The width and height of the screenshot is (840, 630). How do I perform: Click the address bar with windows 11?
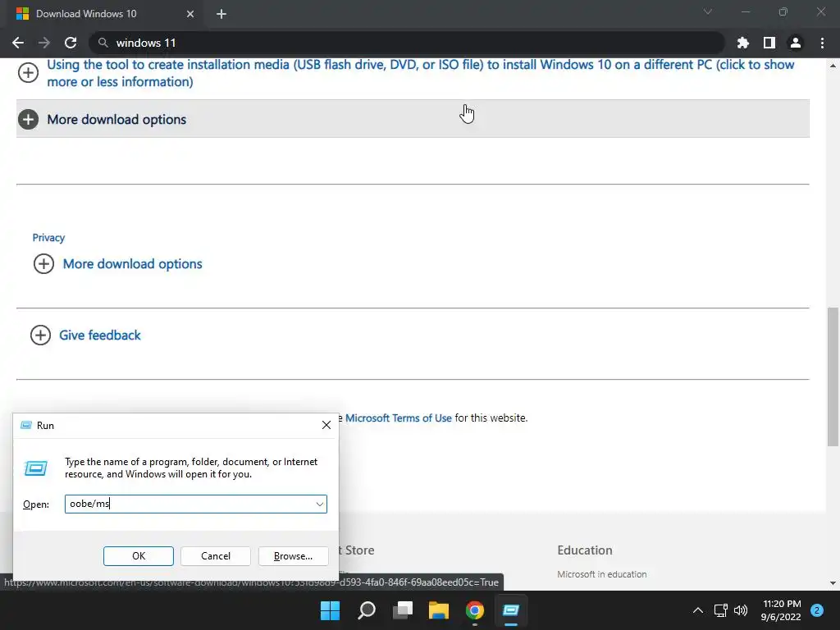coord(407,43)
